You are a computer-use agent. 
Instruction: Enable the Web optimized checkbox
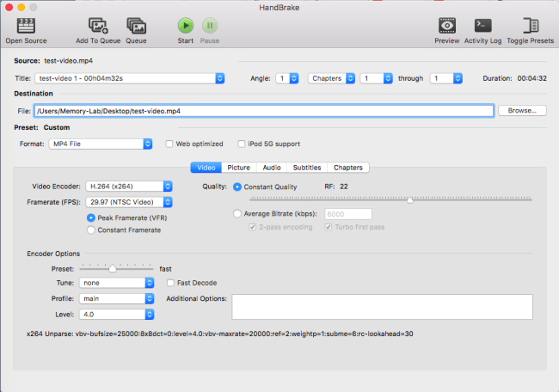[169, 144]
